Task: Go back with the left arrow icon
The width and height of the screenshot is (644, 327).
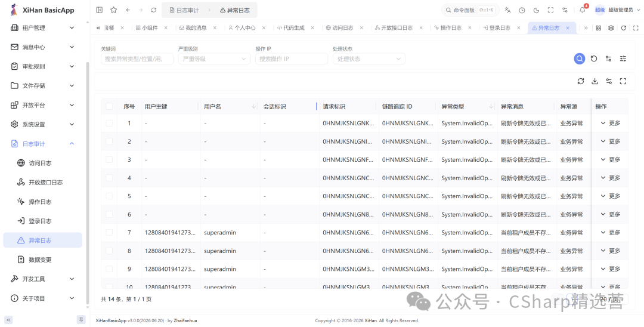Action: (128, 10)
